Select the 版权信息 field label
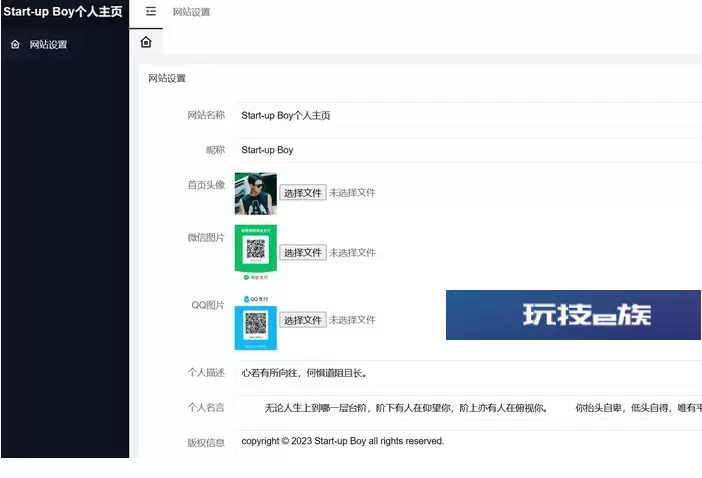The width and height of the screenshot is (702, 478). (206, 443)
